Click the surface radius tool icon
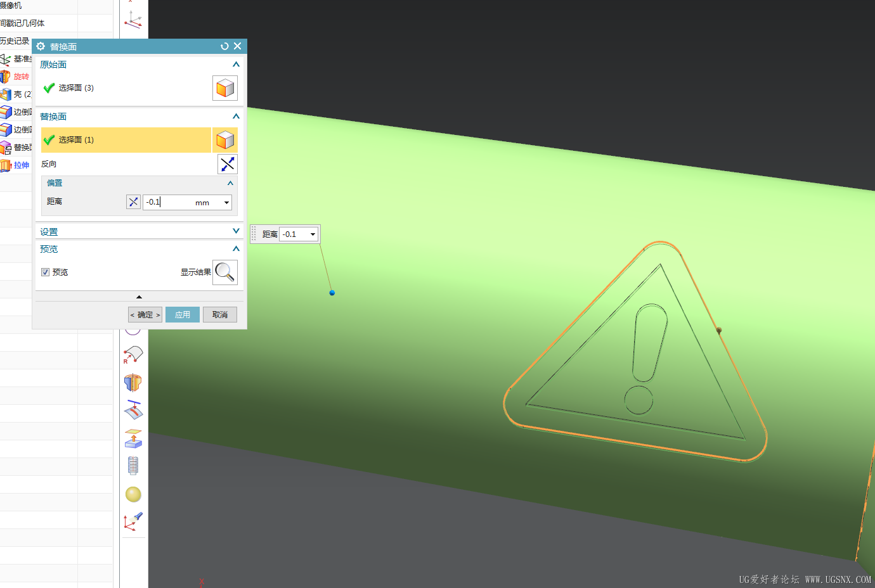The height and width of the screenshot is (588, 875). (133, 355)
